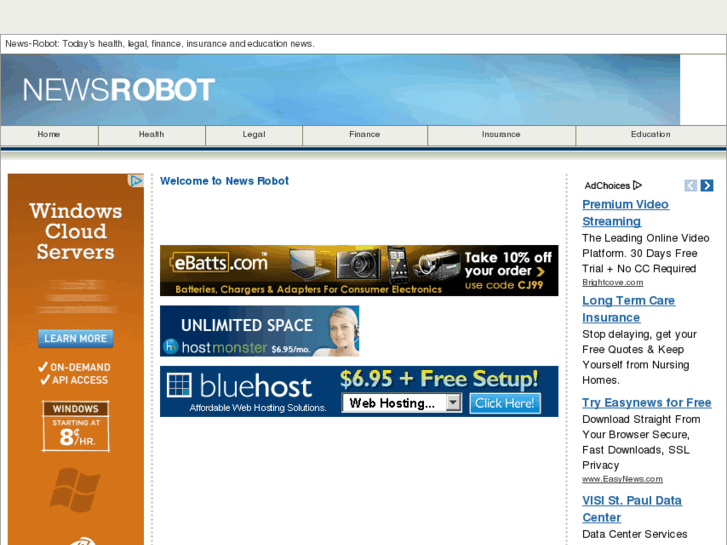Open the Home navigation tab
Image resolution: width=727 pixels, height=545 pixels.
click(x=49, y=135)
